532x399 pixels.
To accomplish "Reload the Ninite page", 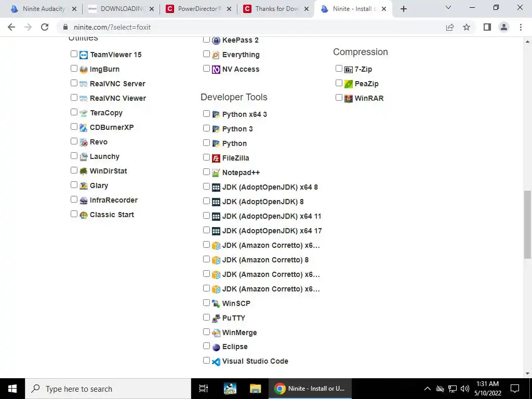I will (45, 27).
